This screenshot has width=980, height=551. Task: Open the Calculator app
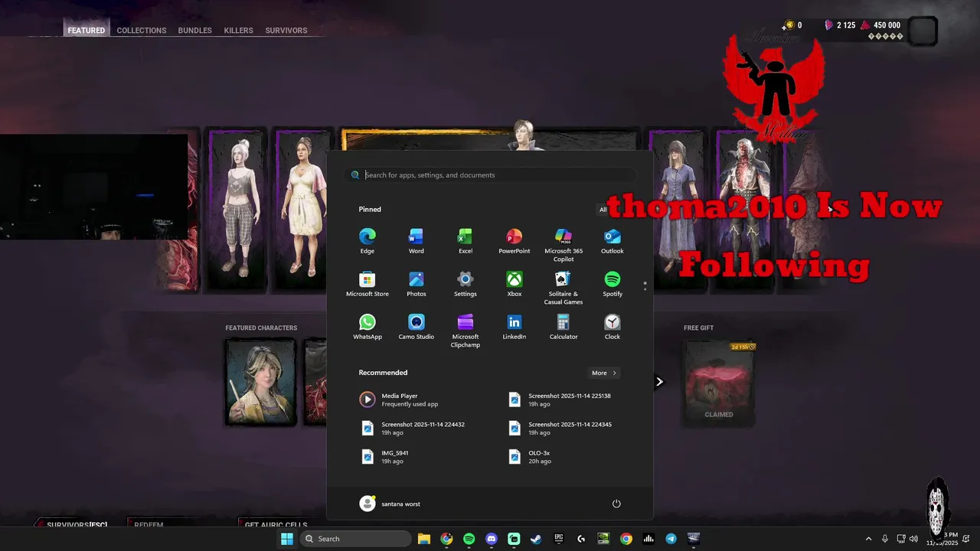click(x=563, y=327)
